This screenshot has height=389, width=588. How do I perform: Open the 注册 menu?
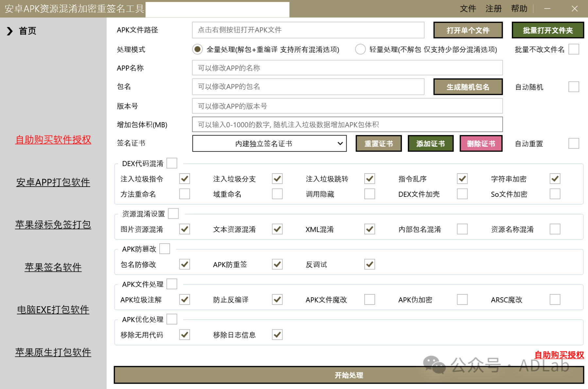pos(493,9)
